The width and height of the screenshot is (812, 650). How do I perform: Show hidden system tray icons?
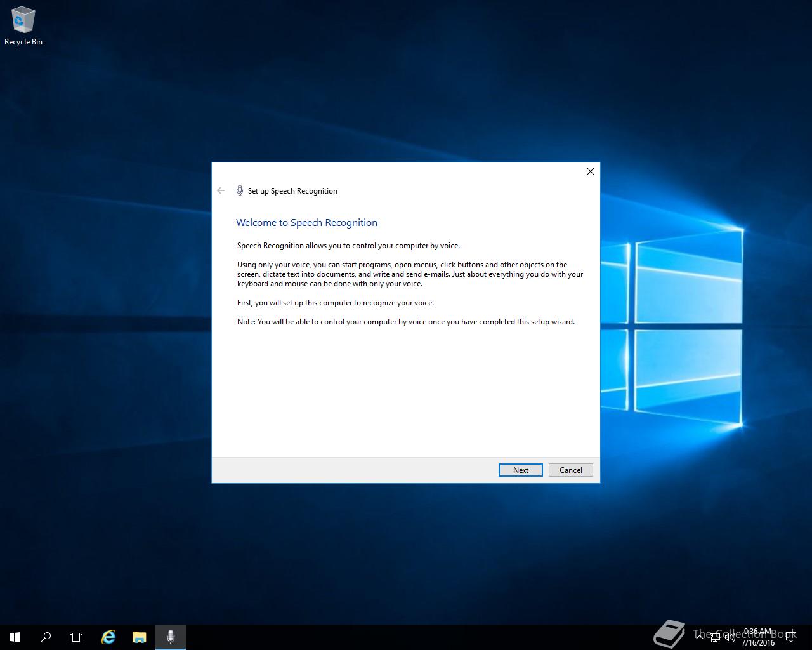pos(700,637)
